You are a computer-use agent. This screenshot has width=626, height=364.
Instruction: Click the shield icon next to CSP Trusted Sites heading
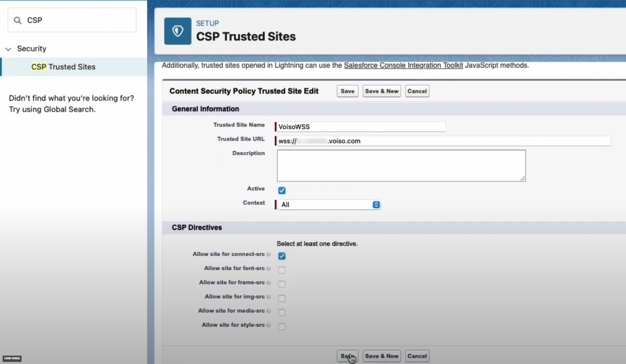point(177,31)
